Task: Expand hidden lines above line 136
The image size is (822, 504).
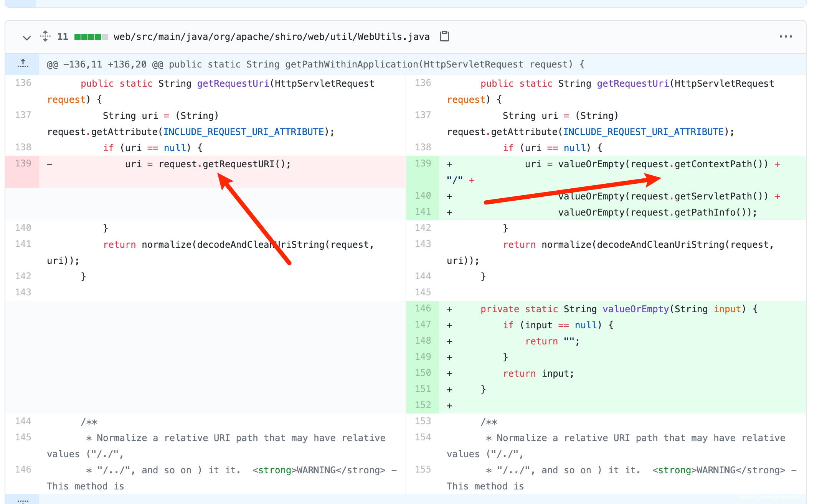Action: coord(23,64)
